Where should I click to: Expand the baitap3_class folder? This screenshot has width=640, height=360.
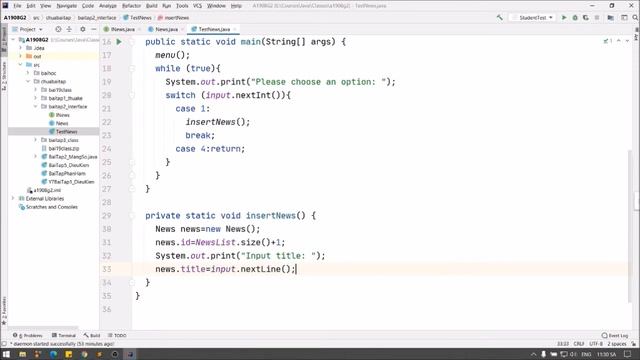point(36,140)
